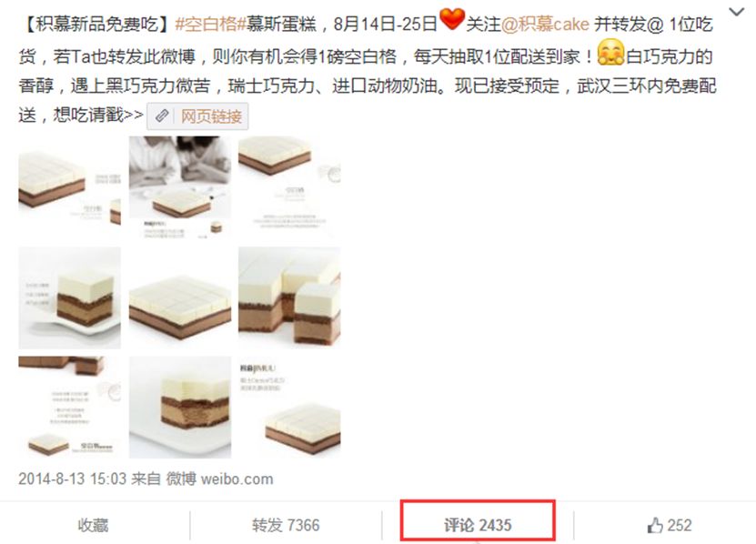Screen dimensions: 756x544
Task: Open the top-right cake thumbnail
Action: [289, 187]
